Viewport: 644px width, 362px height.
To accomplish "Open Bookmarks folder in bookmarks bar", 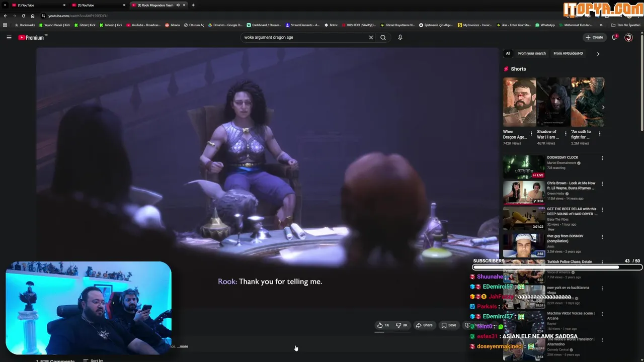I will pyautogui.click(x=25, y=25).
